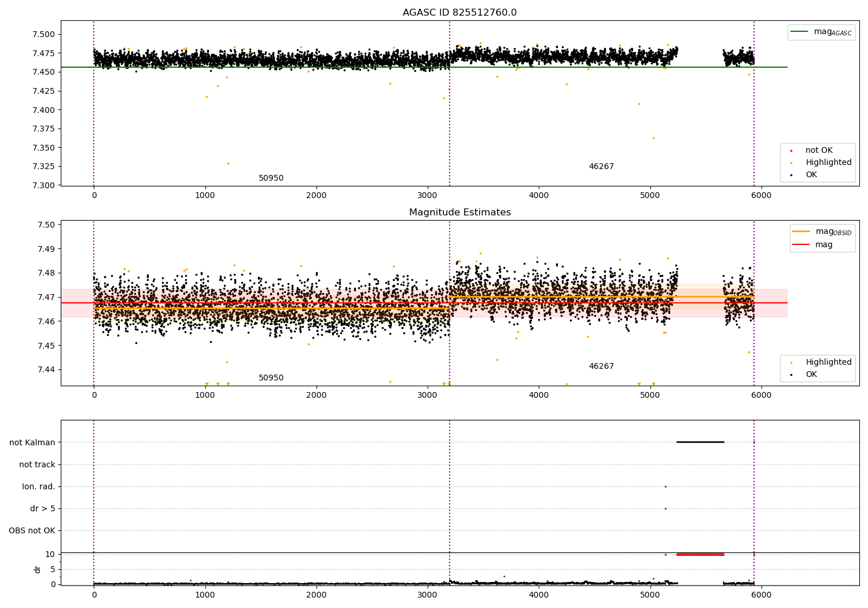Click the 50950 annotation in Magnitude Estimates plot
This screenshot has height=608, width=868.
coord(271,378)
